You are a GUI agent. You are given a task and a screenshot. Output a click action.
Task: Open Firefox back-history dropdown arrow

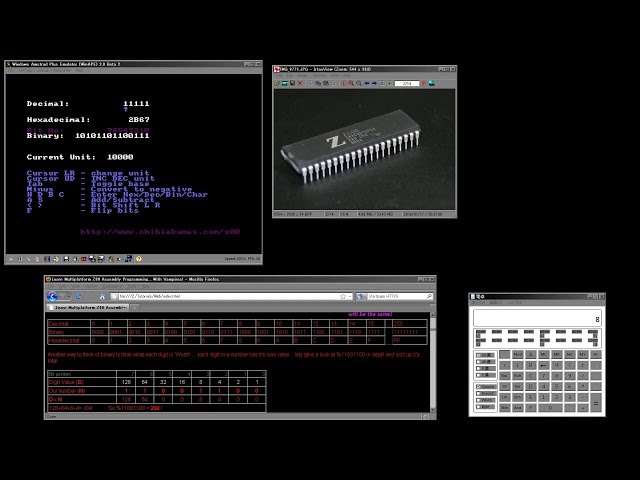click(x=68, y=297)
